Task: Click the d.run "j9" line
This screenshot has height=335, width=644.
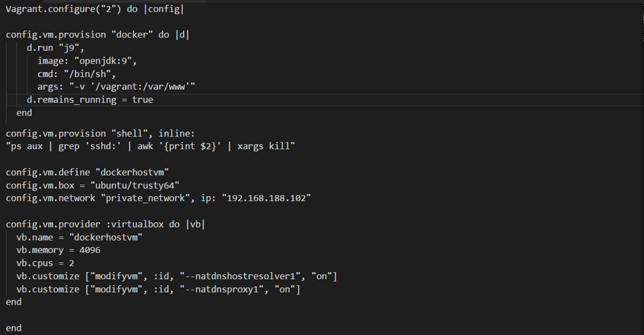Action: click(55, 48)
